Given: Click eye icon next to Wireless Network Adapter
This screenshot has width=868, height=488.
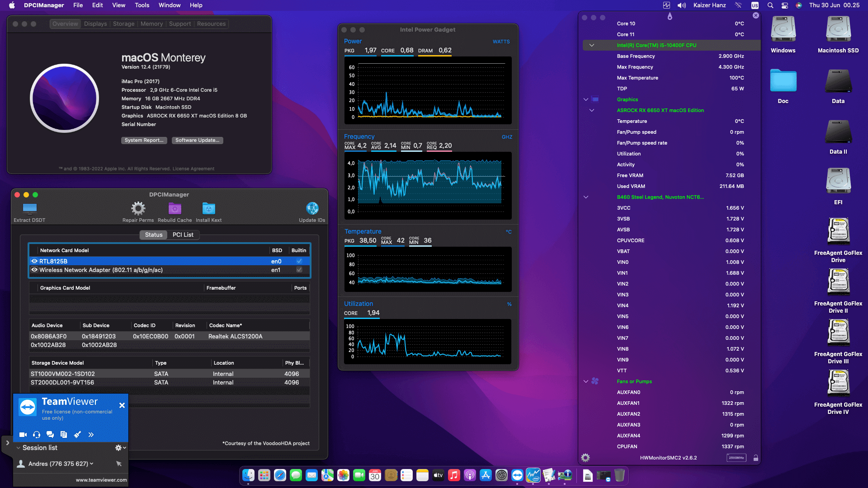Looking at the screenshot, I should (x=34, y=270).
